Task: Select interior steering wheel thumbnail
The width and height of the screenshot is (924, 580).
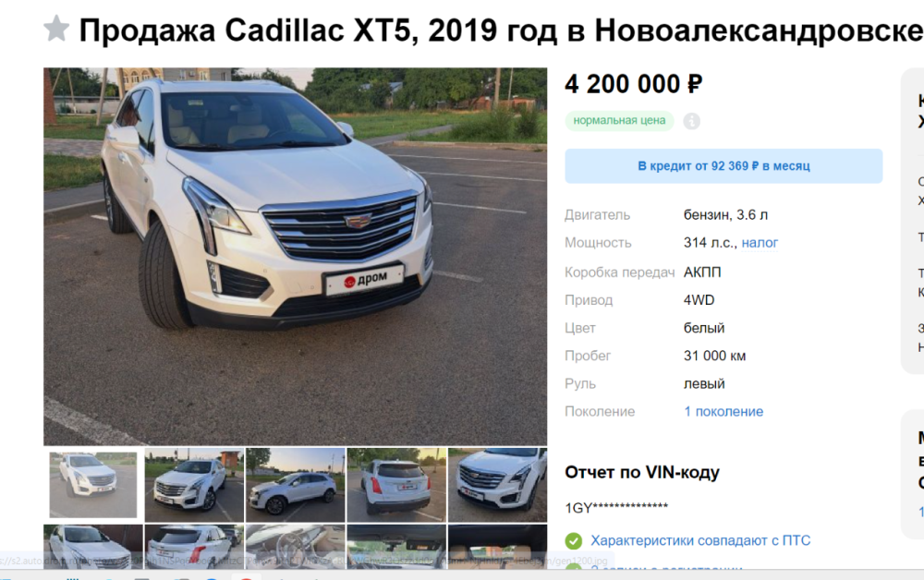Action: click(x=296, y=547)
